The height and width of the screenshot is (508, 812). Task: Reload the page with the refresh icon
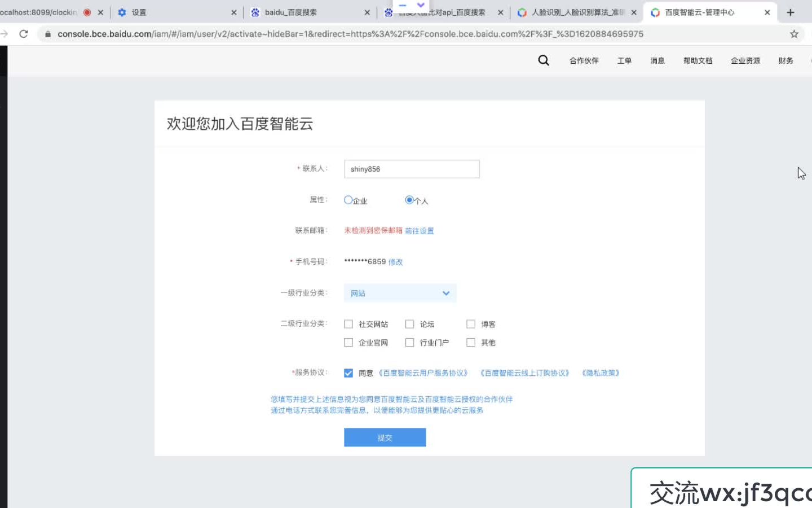24,34
